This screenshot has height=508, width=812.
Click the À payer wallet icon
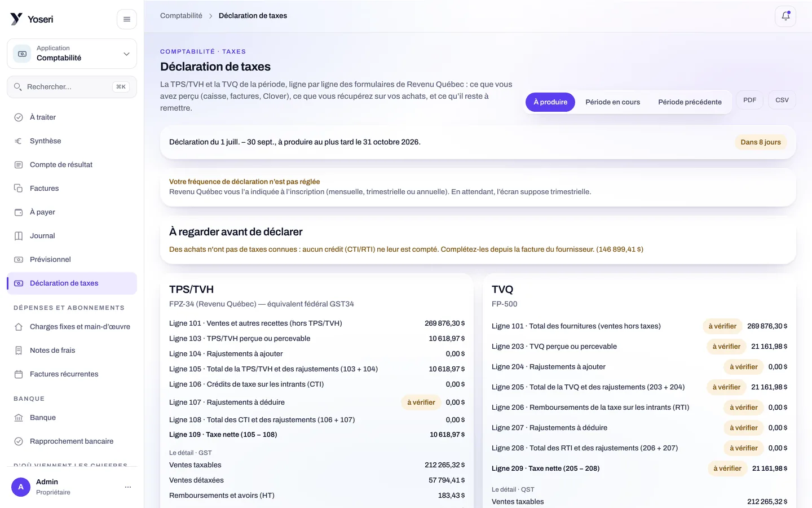tap(19, 212)
